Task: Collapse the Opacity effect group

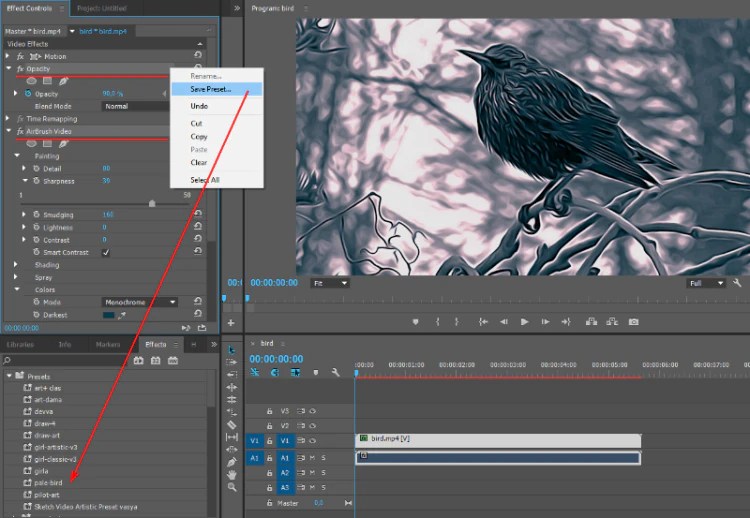Action: tap(8, 68)
